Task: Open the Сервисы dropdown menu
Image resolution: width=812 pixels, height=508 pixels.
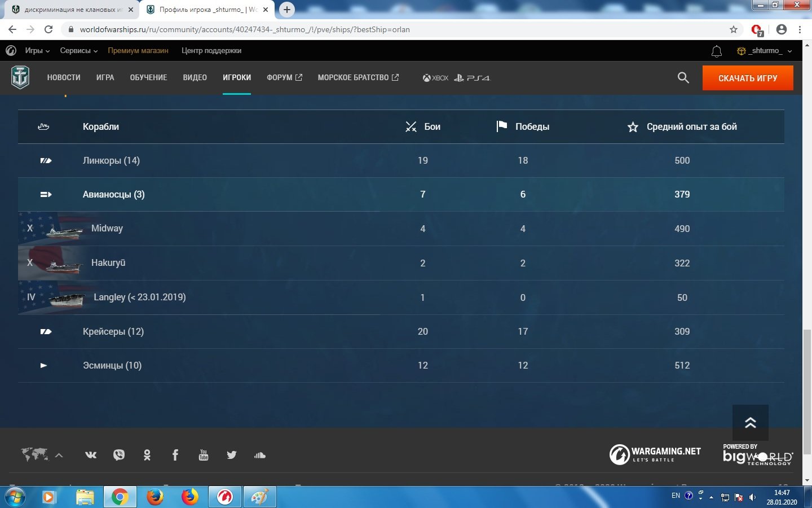Action: point(79,51)
